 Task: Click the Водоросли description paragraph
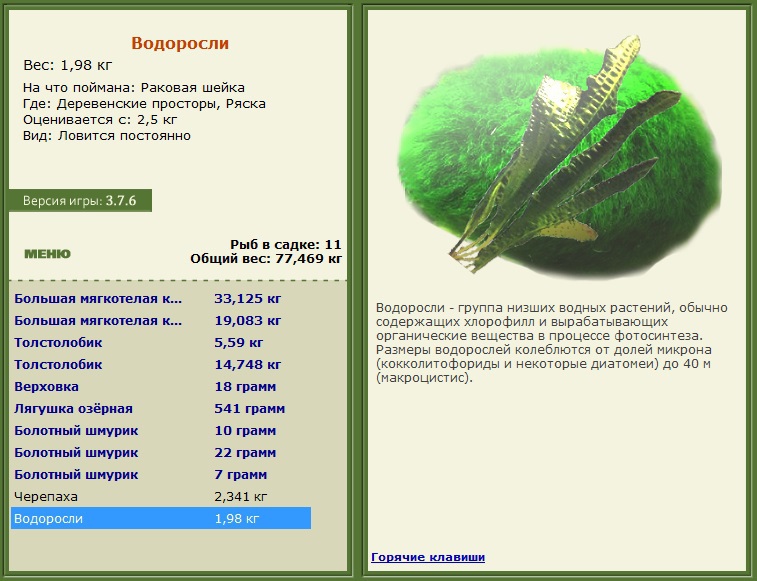551,342
